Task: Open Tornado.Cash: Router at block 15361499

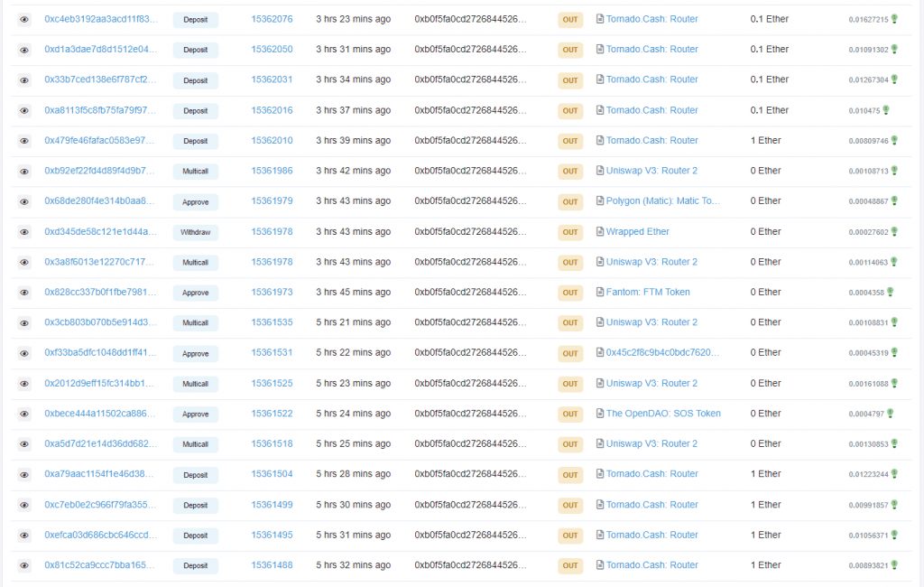Action: (x=651, y=505)
